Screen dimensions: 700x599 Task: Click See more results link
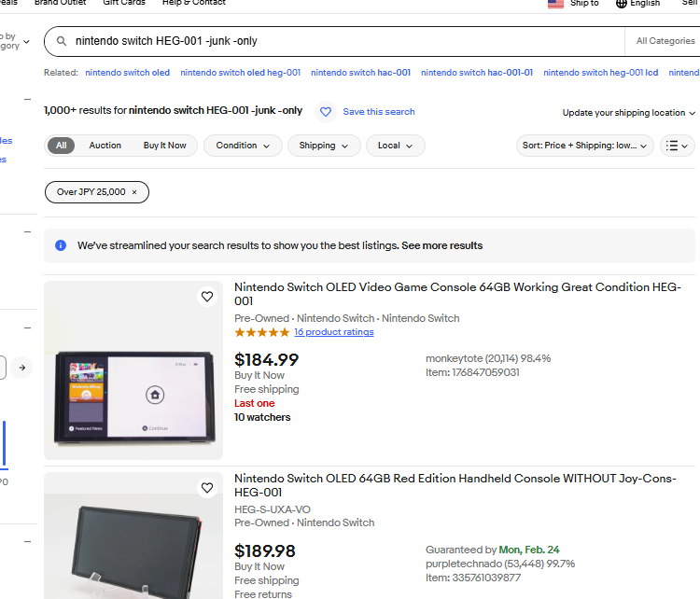coord(441,245)
